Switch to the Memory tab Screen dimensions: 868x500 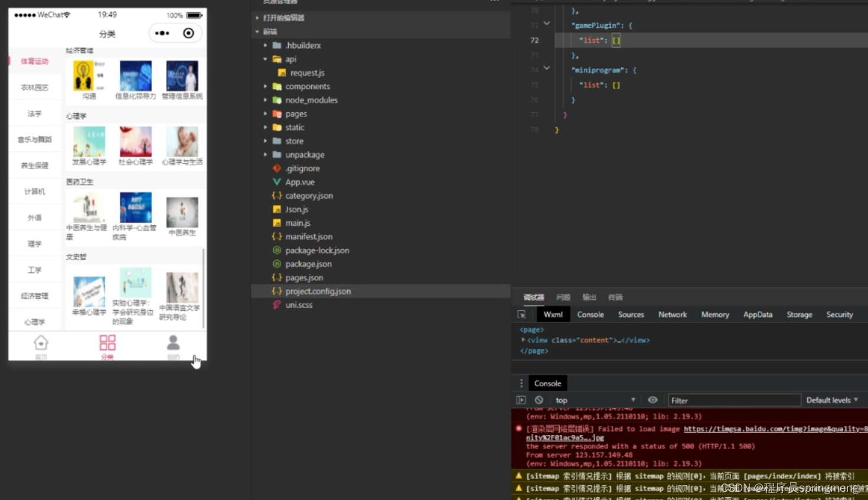pos(715,314)
